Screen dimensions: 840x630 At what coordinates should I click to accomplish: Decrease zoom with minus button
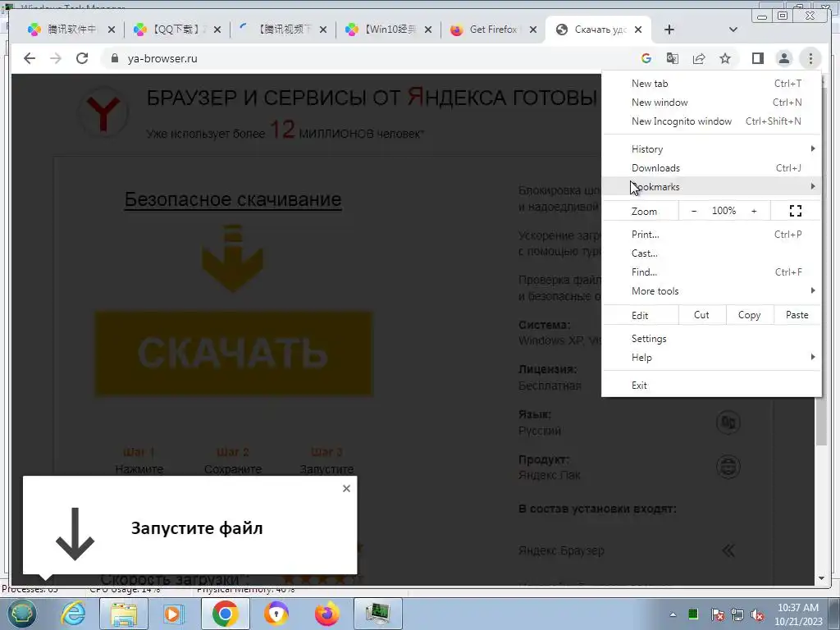coord(694,211)
